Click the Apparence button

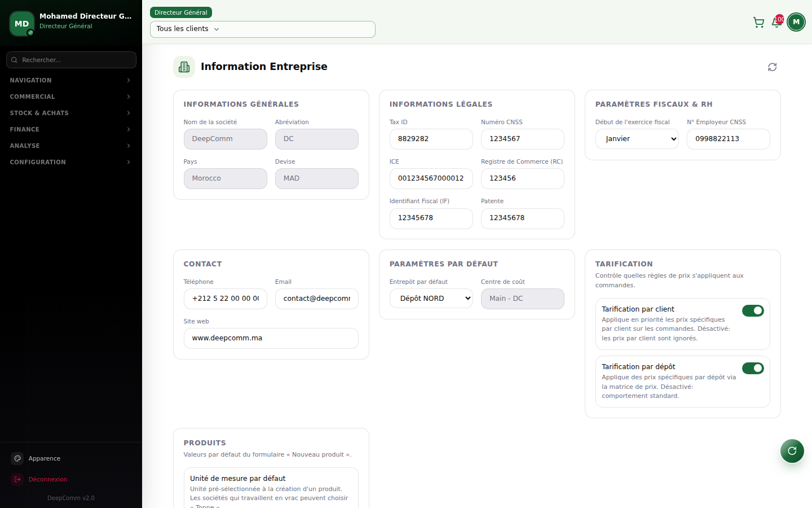point(71,458)
